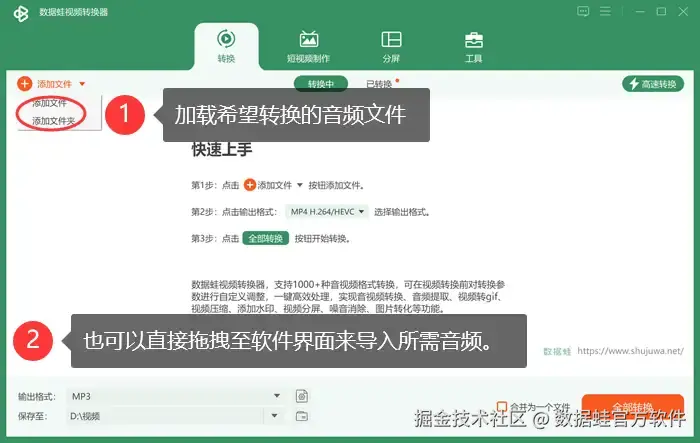The height and width of the screenshot is (443, 700).
Task: Maximize the converter window
Action: click(x=662, y=12)
